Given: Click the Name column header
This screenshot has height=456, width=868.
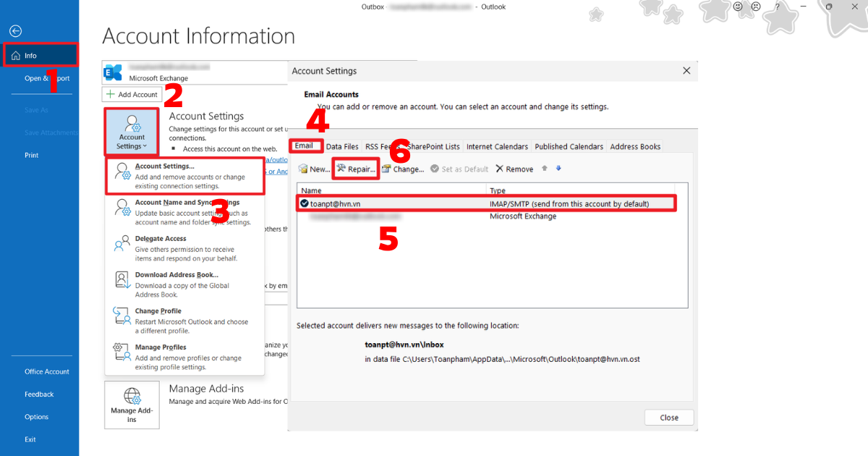Looking at the screenshot, I should [392, 190].
